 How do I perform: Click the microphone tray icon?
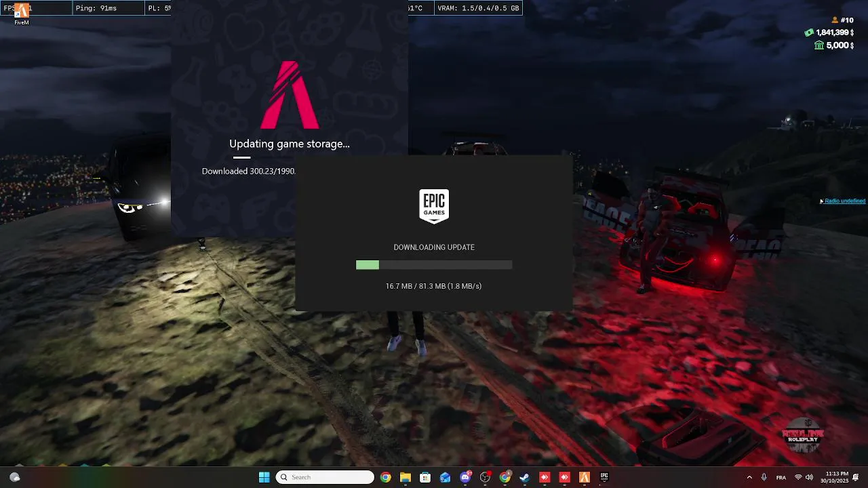[x=764, y=477]
